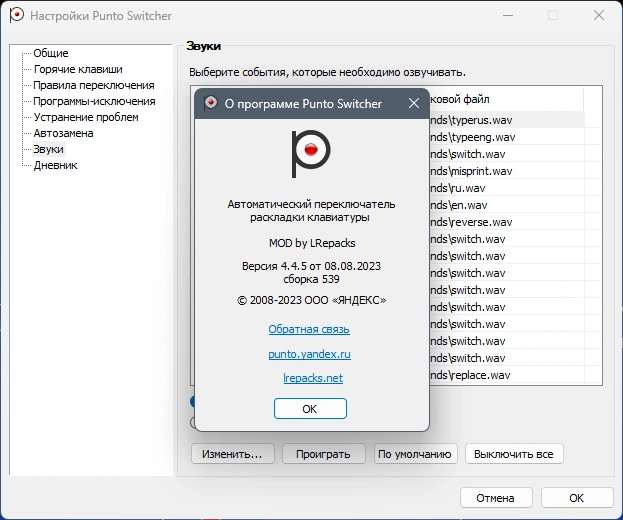
Task: Select the reverse.wav row
Action: click(507, 222)
